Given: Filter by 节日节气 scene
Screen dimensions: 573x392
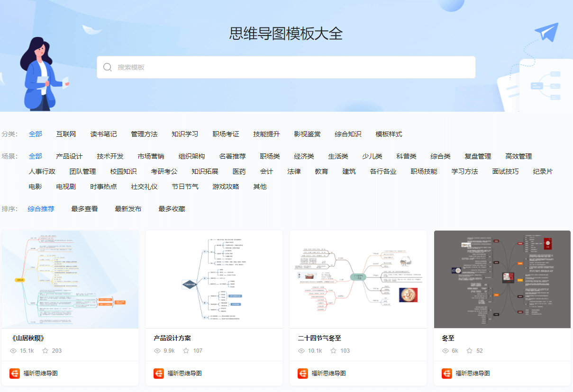Looking at the screenshot, I should pyautogui.click(x=185, y=187).
